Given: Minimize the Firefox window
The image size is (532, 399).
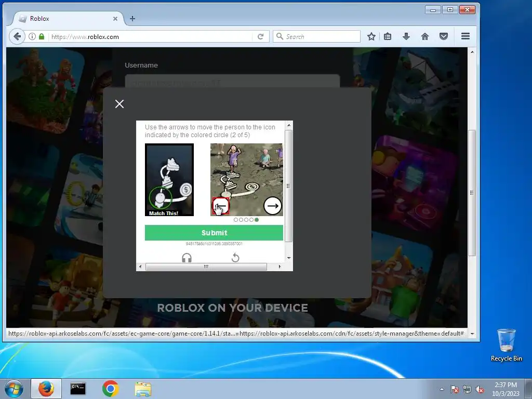Looking at the screenshot, I should pos(433,10).
